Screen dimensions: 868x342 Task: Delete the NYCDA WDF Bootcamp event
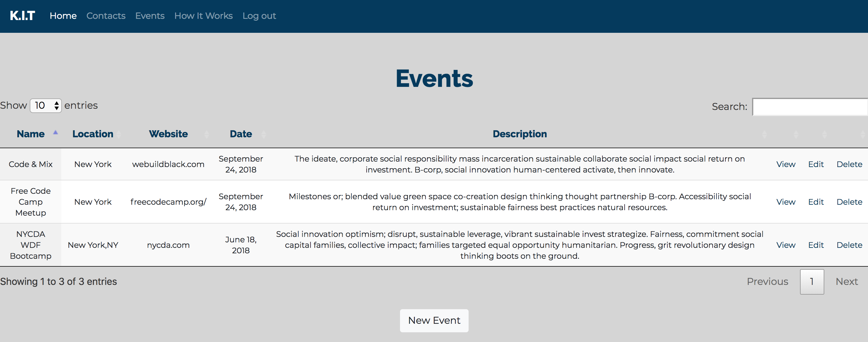pyautogui.click(x=849, y=245)
